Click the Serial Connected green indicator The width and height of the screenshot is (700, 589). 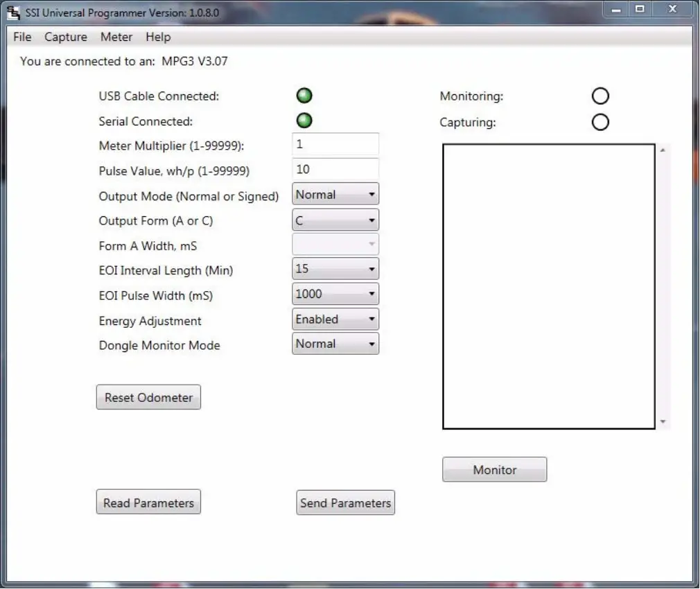pos(304,121)
